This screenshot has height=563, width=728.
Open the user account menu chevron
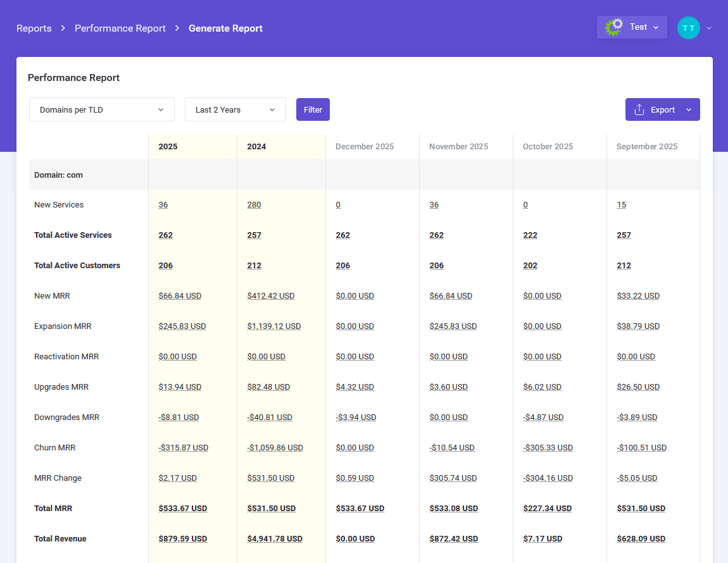coord(709,28)
